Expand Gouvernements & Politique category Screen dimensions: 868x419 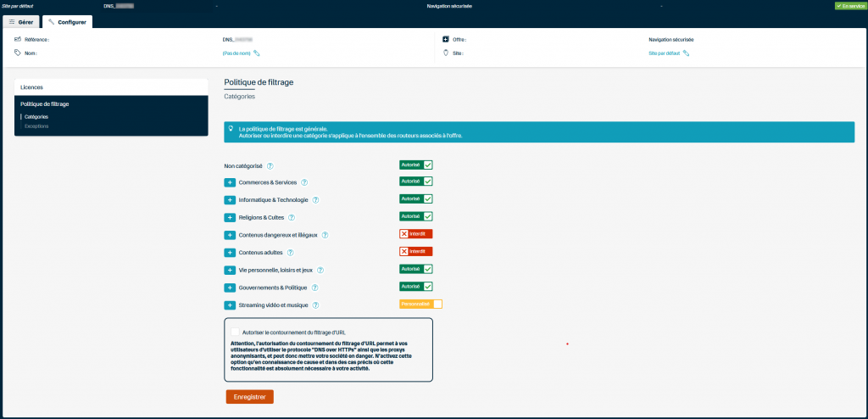coord(230,288)
